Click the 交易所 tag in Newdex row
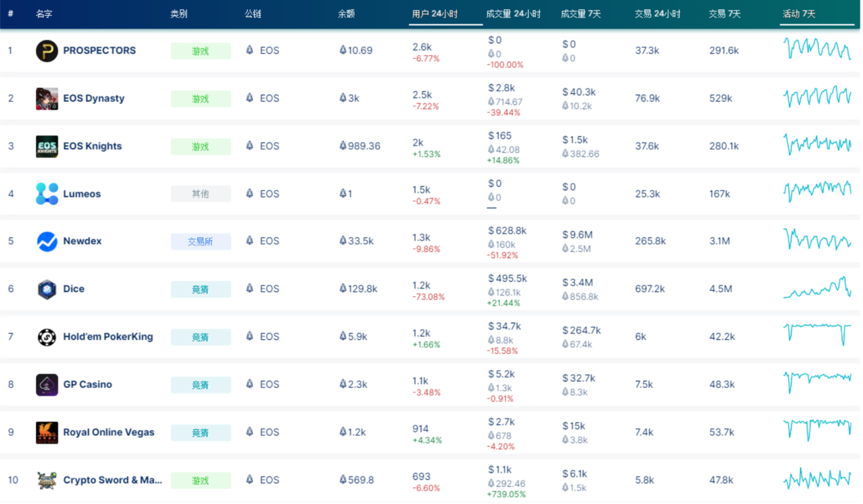This screenshot has height=504, width=863. click(201, 242)
